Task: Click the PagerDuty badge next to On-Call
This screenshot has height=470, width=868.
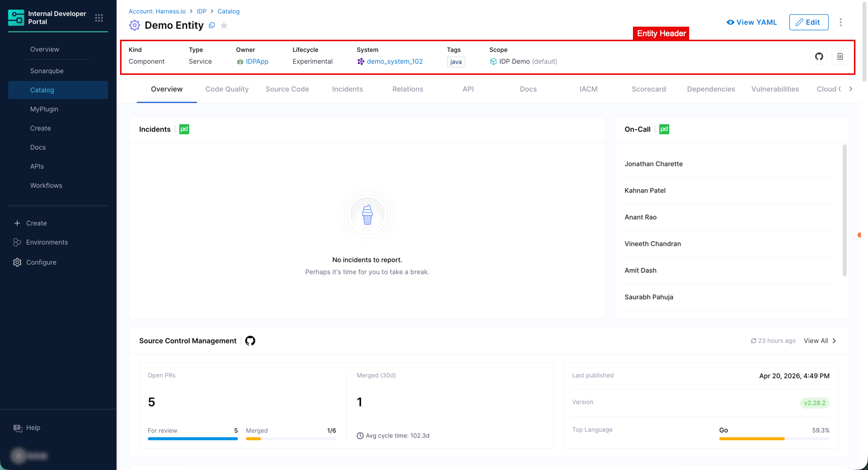Action: (664, 129)
